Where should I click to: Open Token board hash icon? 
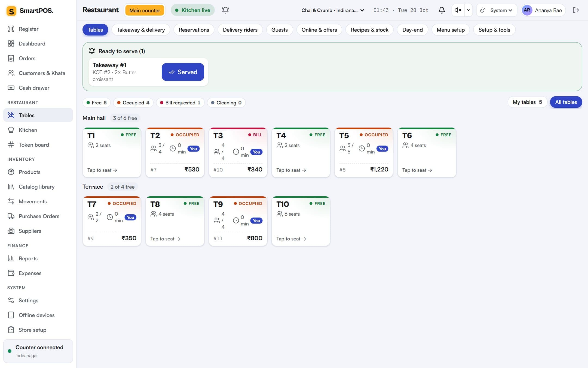click(11, 145)
